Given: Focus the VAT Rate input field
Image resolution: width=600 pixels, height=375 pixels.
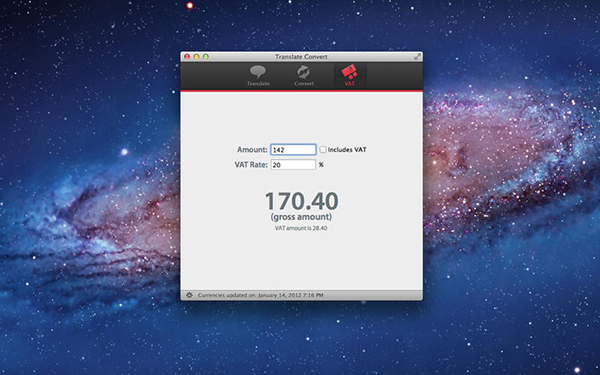Looking at the screenshot, I should point(293,165).
